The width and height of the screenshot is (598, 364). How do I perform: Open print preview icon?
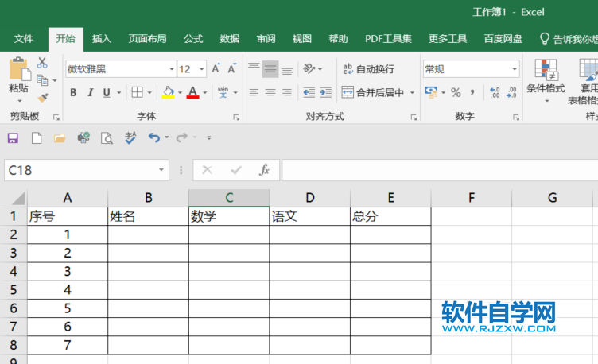(107, 138)
